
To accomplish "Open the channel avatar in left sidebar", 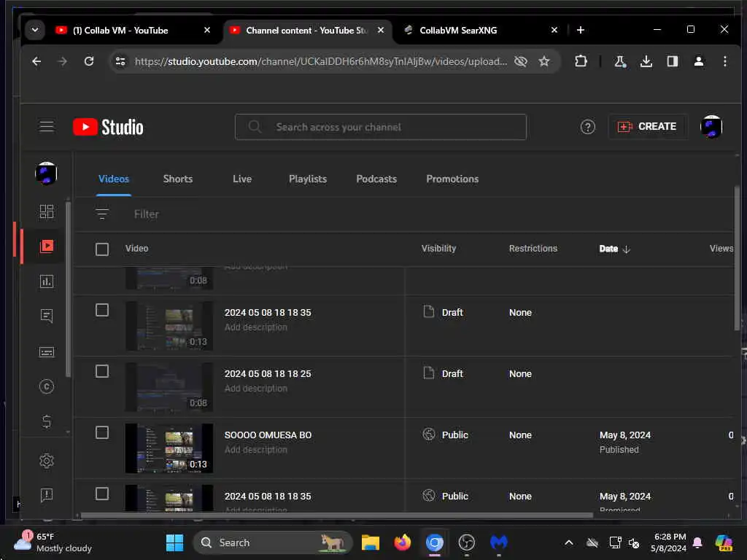I will [46, 174].
